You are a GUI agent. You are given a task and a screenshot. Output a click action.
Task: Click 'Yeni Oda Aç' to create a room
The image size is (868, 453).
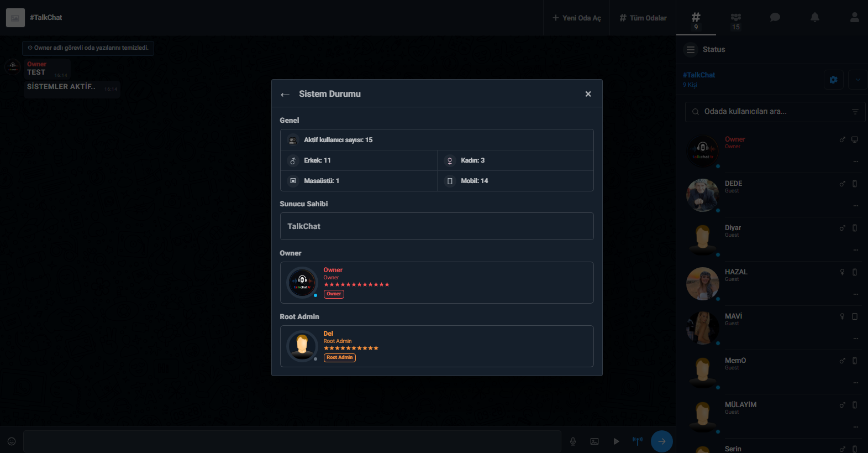(577, 18)
